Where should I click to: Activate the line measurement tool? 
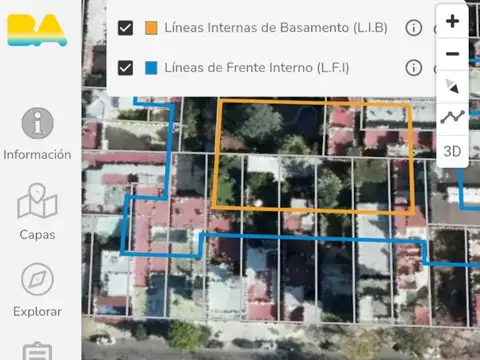coord(452,118)
